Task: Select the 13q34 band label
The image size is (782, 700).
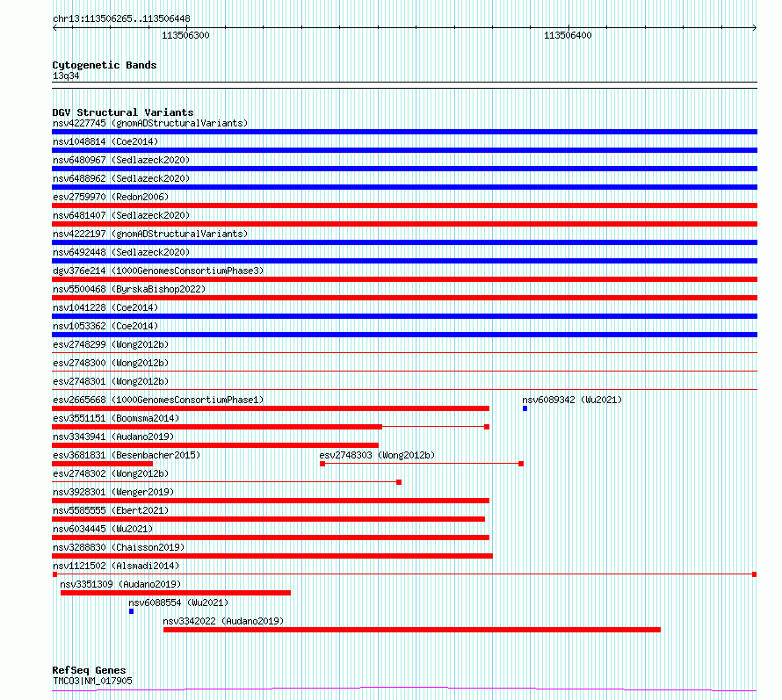Action: [66, 76]
